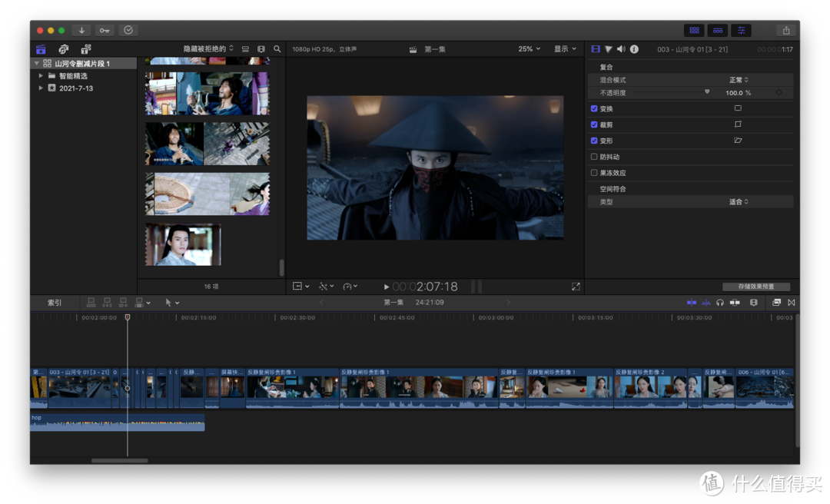Expand the 智能精选 folder
830x504 pixels.
(x=41, y=76)
